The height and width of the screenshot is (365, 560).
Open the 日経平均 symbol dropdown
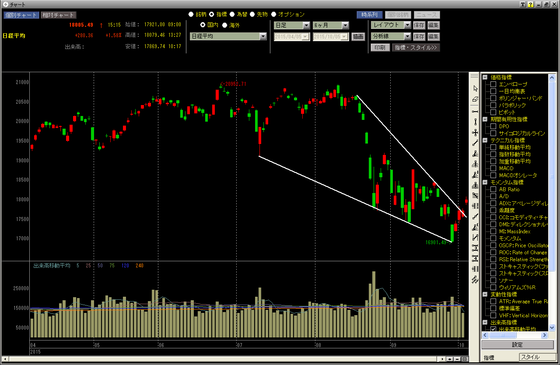click(x=263, y=36)
